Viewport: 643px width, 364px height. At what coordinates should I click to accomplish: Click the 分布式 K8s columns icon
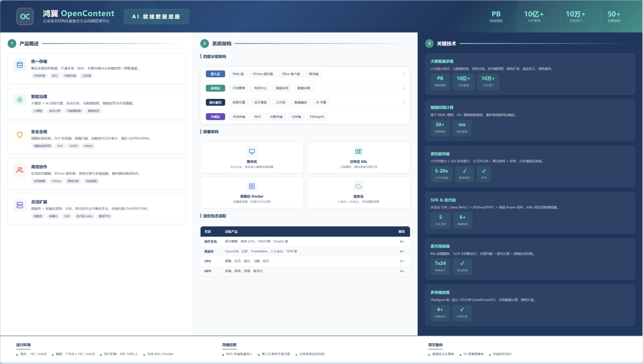point(358,151)
